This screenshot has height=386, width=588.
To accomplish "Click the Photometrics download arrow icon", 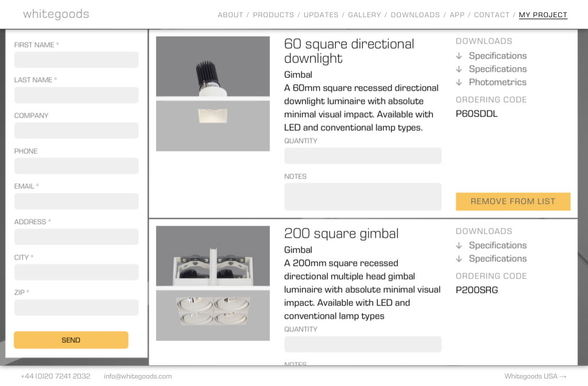I will tap(459, 82).
